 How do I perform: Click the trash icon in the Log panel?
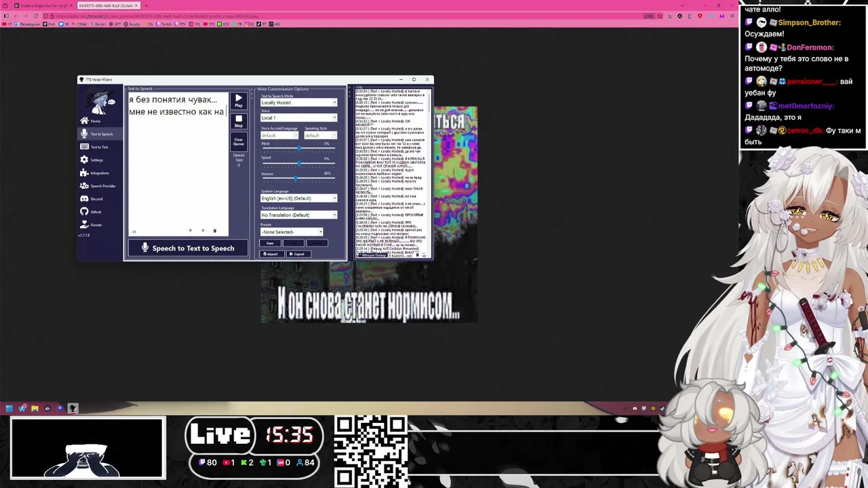click(x=417, y=255)
